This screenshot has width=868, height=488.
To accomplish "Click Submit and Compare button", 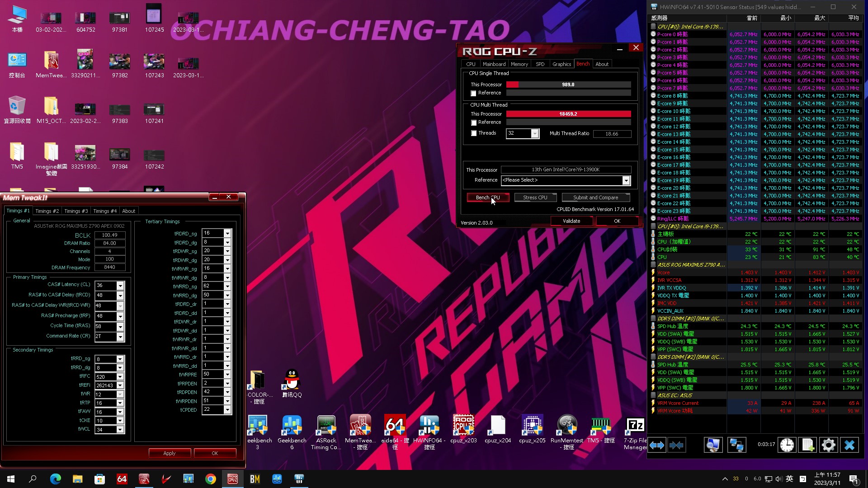I will coord(595,197).
